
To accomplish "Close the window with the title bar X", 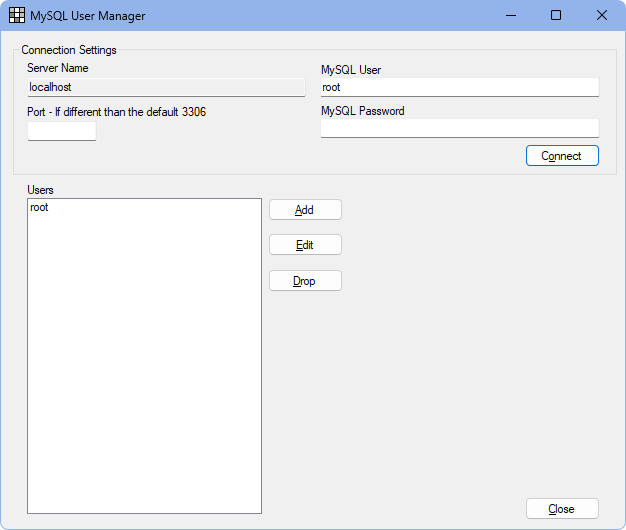I will coord(602,15).
